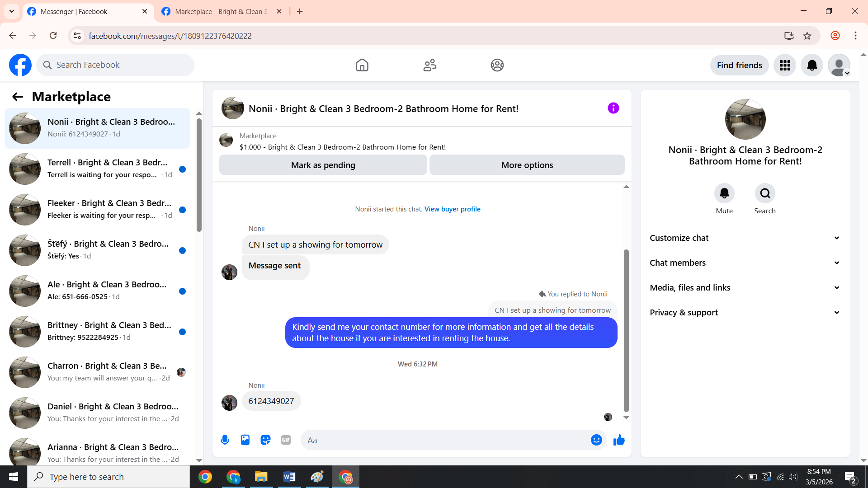Viewport: 868px width, 488px height.
Task: Switch to the Marketplace browser tab
Action: click(221, 12)
